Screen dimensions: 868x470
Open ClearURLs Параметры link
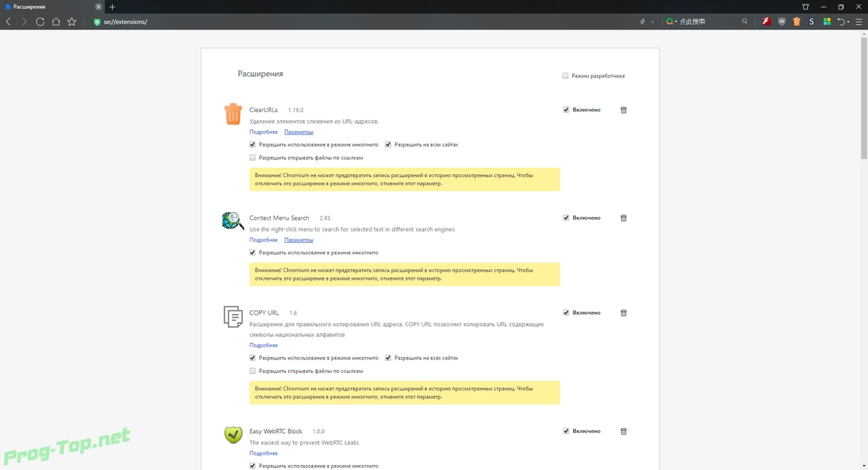(299, 132)
